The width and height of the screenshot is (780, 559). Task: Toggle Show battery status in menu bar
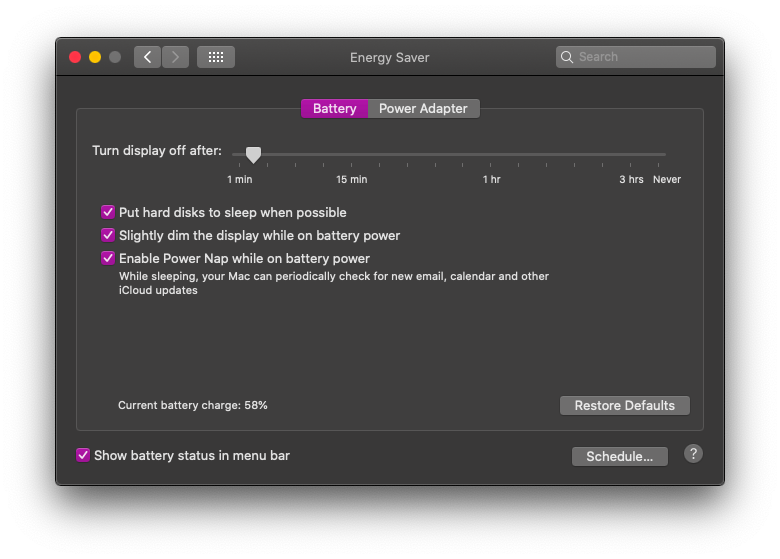click(x=83, y=455)
